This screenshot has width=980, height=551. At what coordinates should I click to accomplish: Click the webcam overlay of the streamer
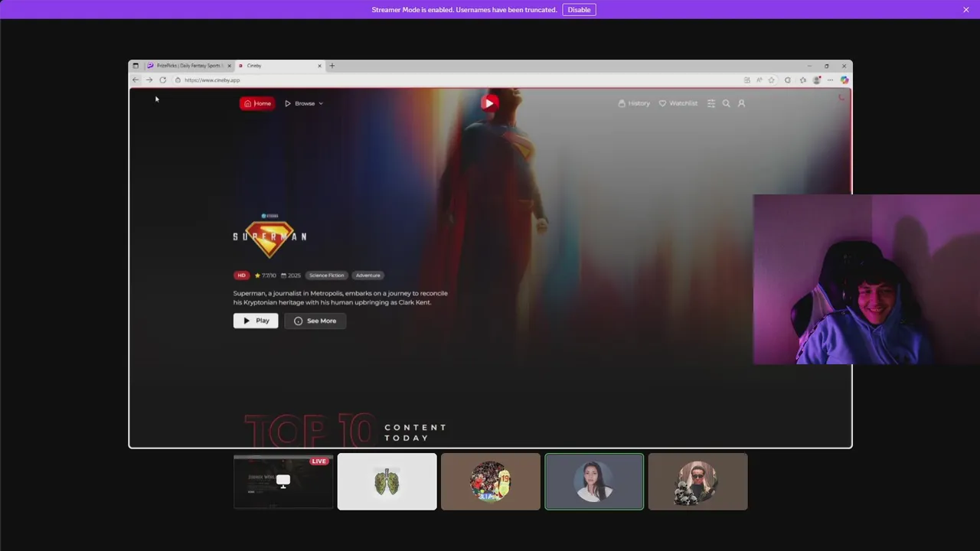pos(866,279)
